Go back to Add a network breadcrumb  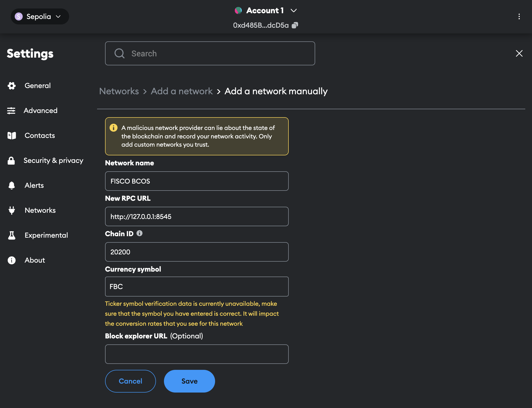pyautogui.click(x=182, y=91)
